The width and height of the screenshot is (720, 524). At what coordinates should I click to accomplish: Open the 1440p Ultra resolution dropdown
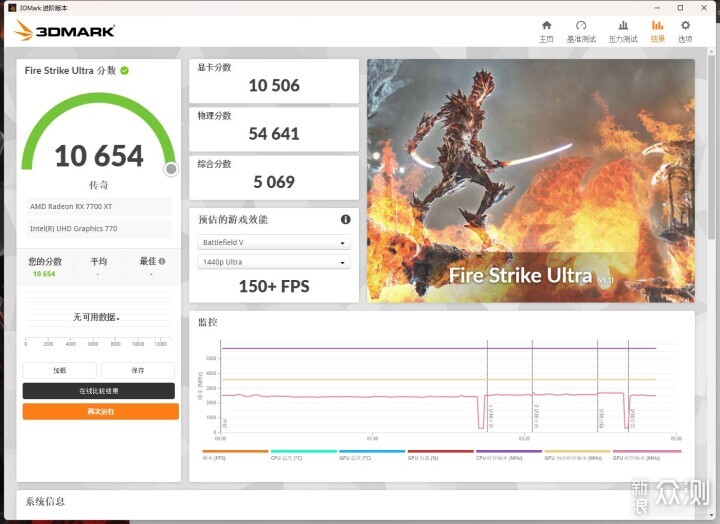pyautogui.click(x=274, y=262)
